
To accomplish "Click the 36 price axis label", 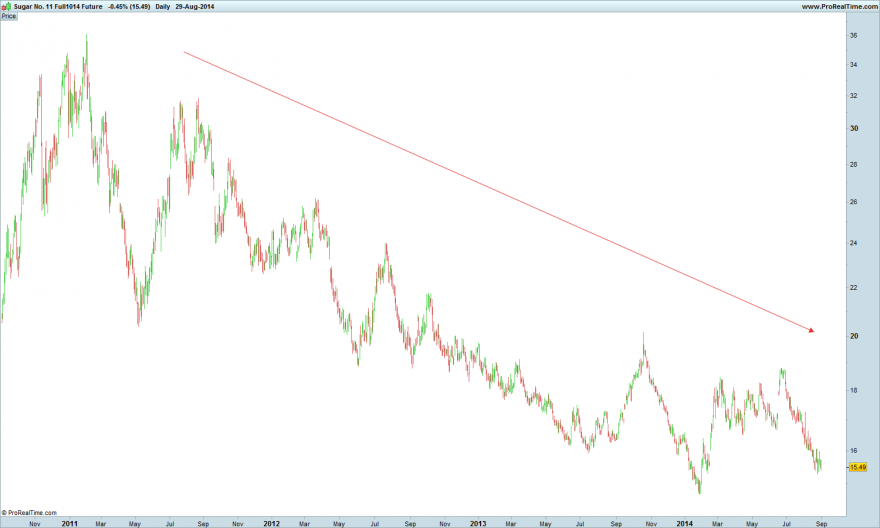I will coord(854,35).
